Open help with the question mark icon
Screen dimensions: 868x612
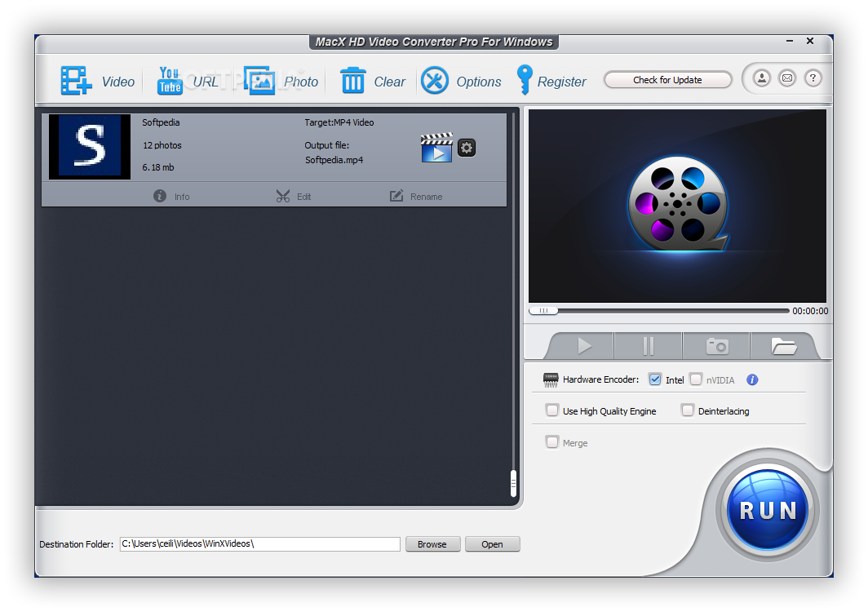pos(813,78)
